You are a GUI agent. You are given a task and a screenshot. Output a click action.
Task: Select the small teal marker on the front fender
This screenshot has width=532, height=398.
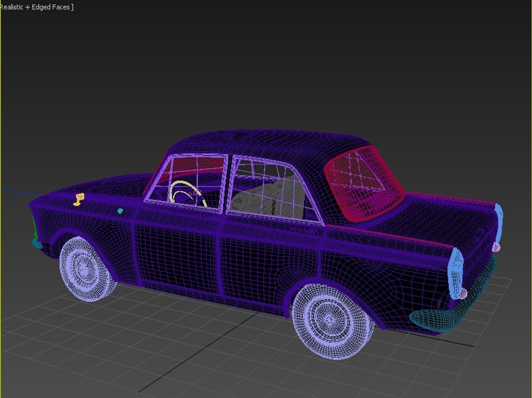tap(120, 211)
